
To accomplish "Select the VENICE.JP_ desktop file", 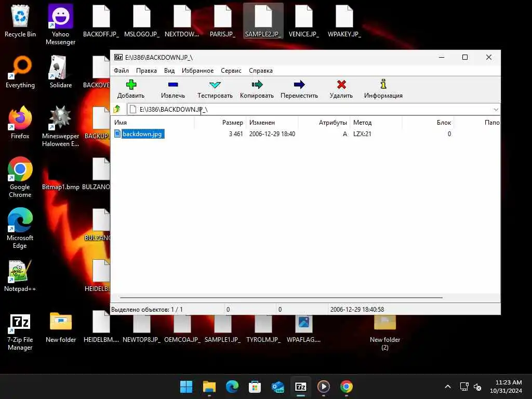I will pyautogui.click(x=303, y=21).
